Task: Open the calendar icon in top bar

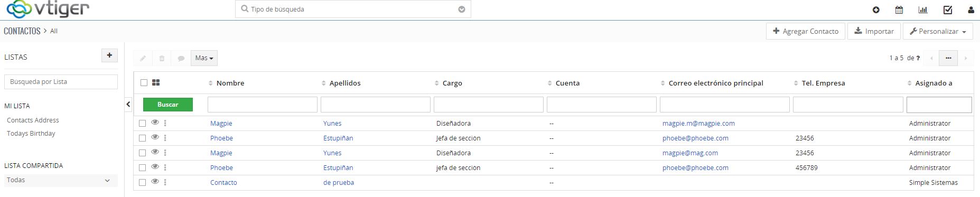Action: [899, 10]
